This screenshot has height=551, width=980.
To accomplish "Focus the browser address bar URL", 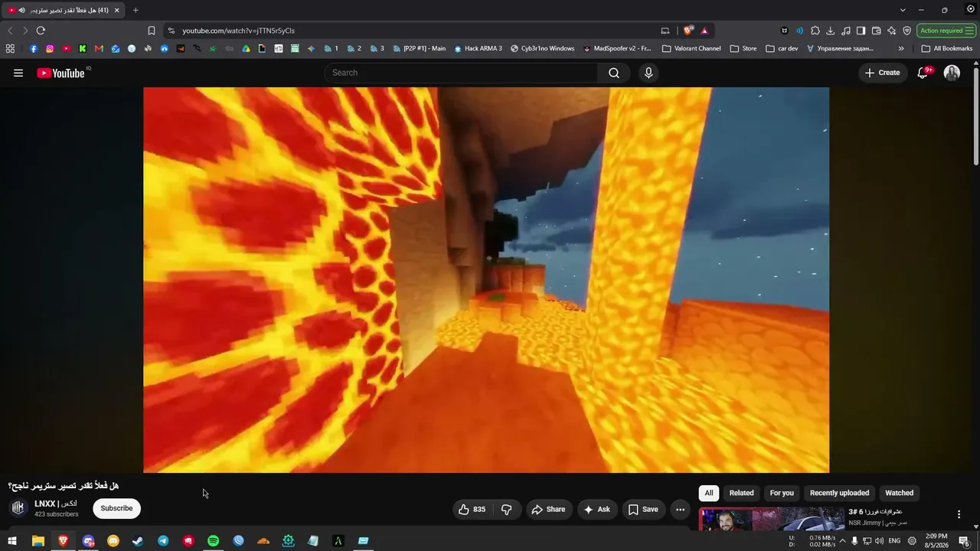I will [239, 31].
